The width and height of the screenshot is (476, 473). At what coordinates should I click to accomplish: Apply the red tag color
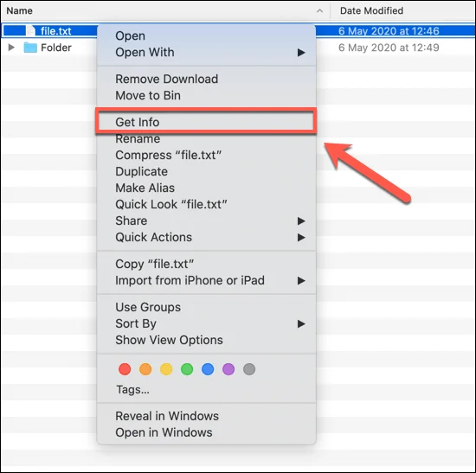coord(125,369)
